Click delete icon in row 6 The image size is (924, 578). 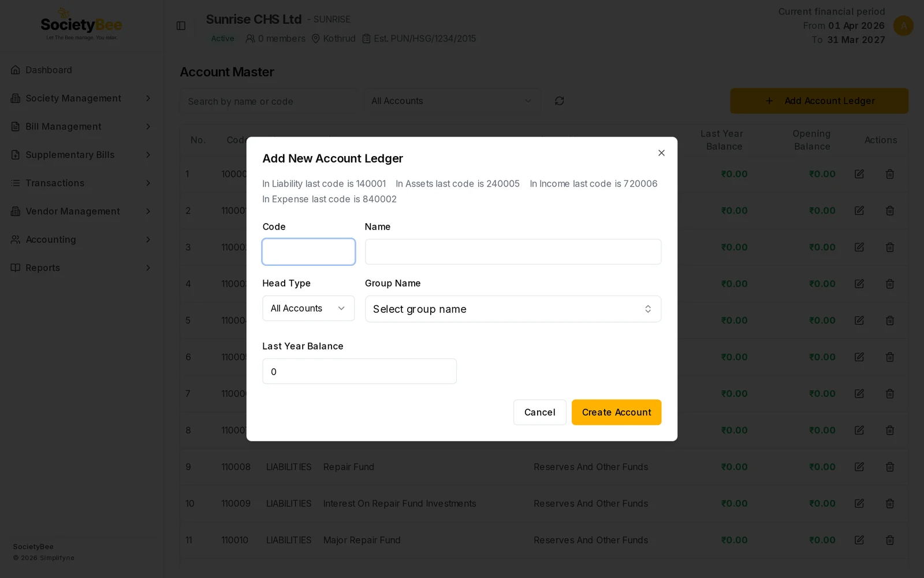[x=890, y=357]
